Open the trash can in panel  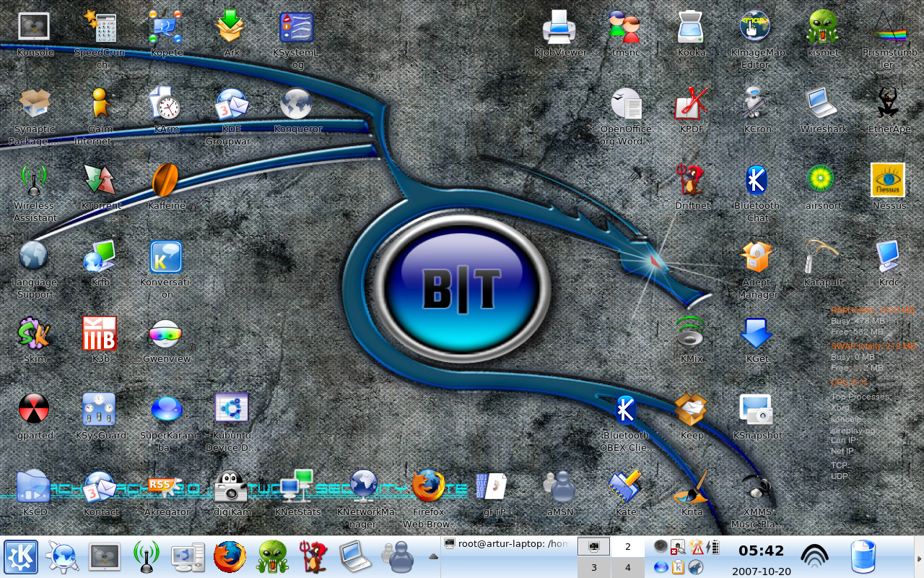863,557
